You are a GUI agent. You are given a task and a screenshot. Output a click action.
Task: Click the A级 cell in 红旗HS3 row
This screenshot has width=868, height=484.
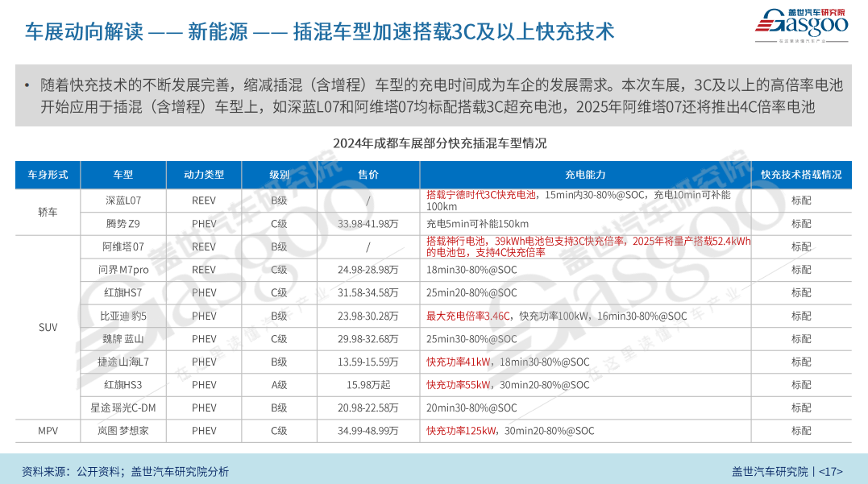(279, 385)
